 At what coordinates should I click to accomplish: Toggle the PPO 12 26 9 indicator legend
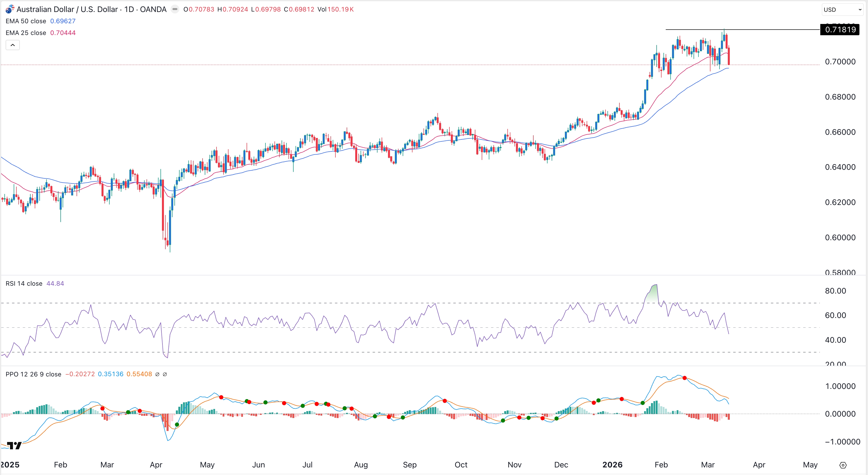click(x=33, y=374)
